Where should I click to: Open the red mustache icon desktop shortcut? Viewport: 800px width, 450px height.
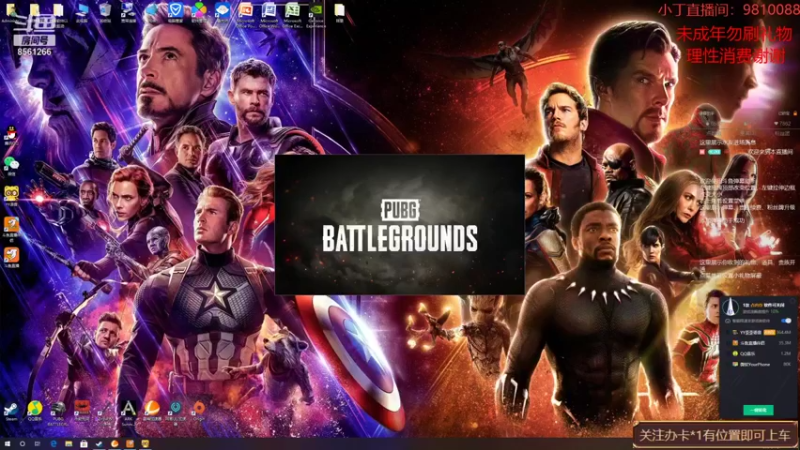coord(82,410)
